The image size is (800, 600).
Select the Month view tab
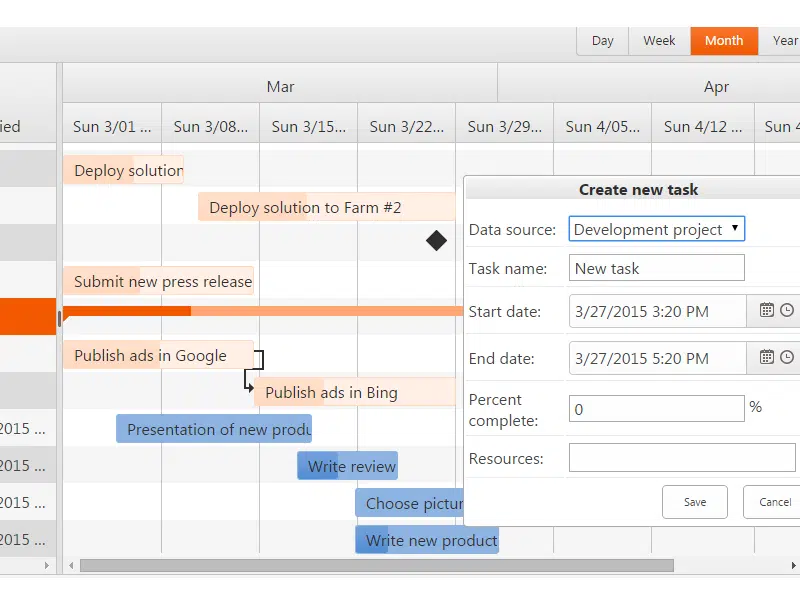click(723, 41)
